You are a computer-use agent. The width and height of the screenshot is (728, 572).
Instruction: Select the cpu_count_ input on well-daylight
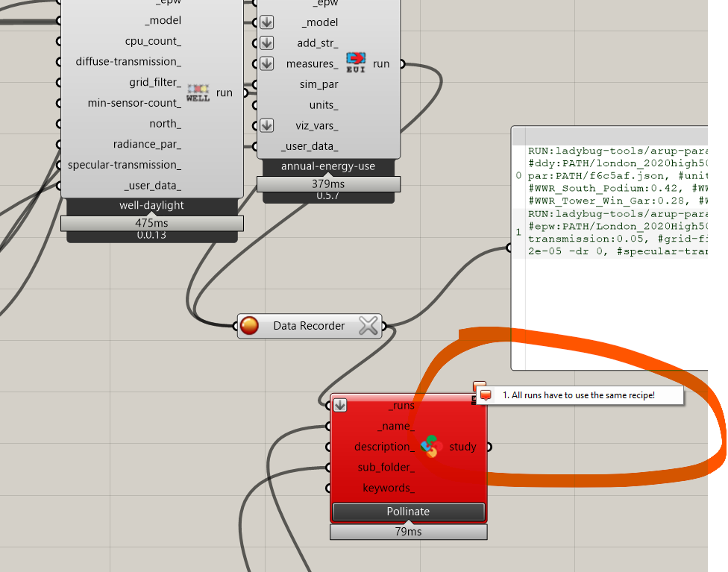[x=153, y=41]
